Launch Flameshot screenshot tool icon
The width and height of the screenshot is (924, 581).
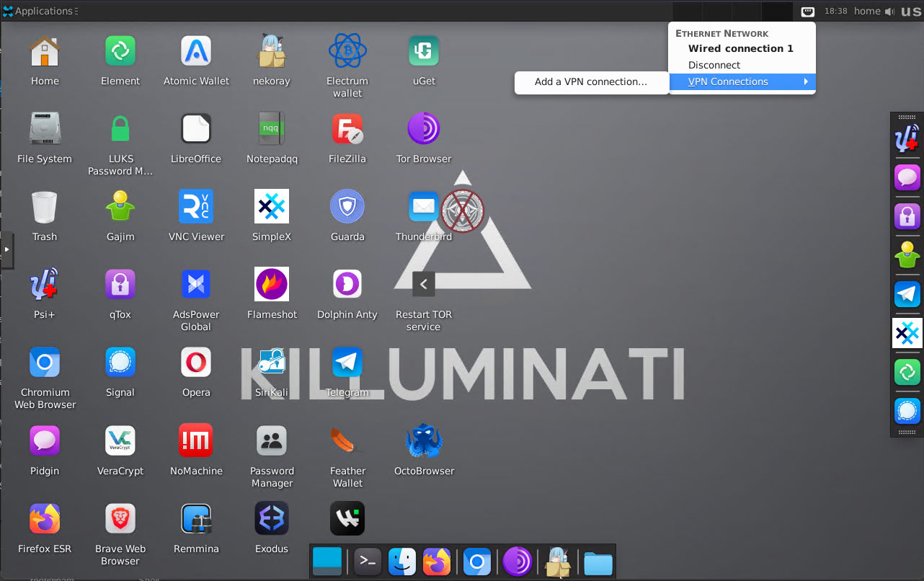[272, 285]
